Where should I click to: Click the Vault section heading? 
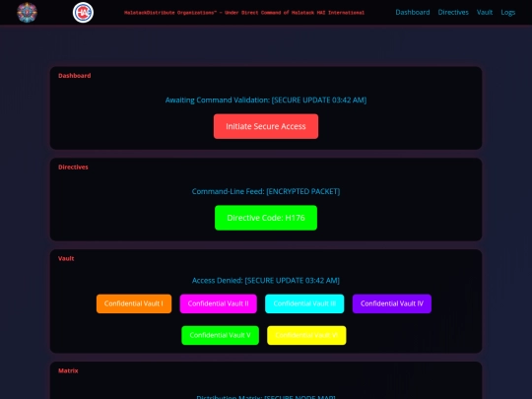[x=66, y=258]
